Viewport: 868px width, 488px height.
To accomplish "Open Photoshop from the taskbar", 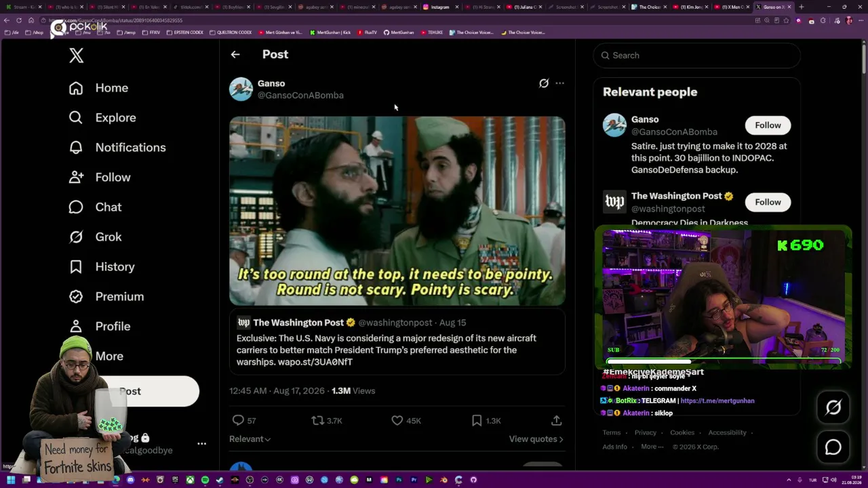I will tap(399, 480).
